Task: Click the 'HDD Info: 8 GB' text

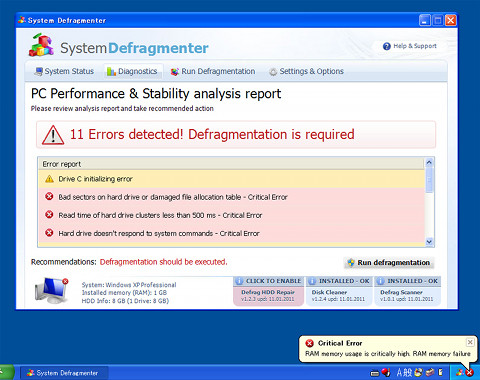Action: click(125, 301)
